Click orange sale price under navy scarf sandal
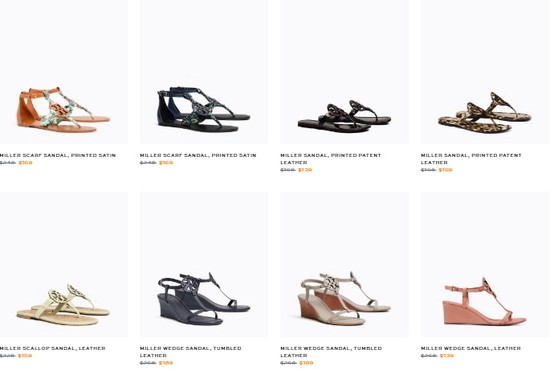 point(166,163)
